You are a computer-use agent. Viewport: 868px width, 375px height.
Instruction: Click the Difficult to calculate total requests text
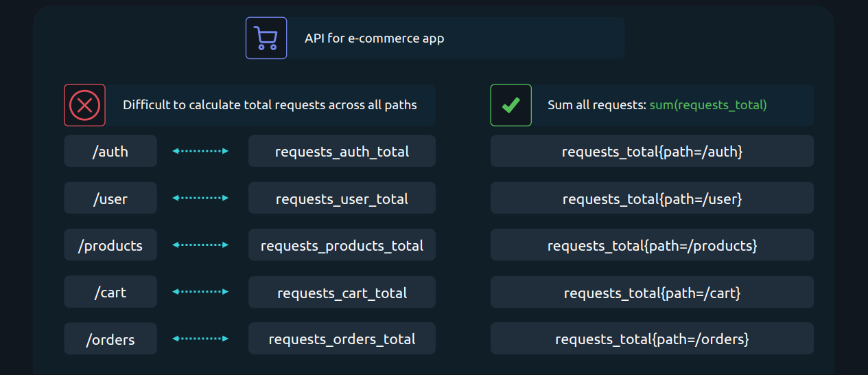coord(270,105)
